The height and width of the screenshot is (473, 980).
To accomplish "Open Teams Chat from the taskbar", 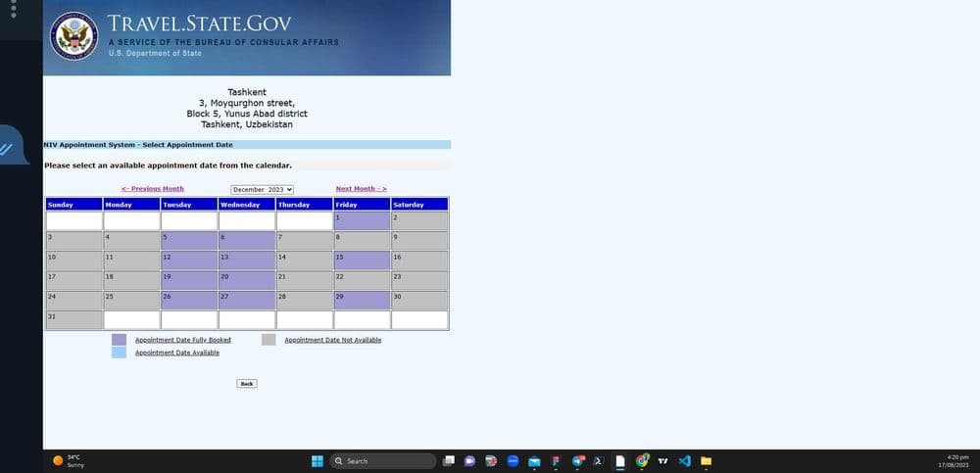I will point(469,461).
